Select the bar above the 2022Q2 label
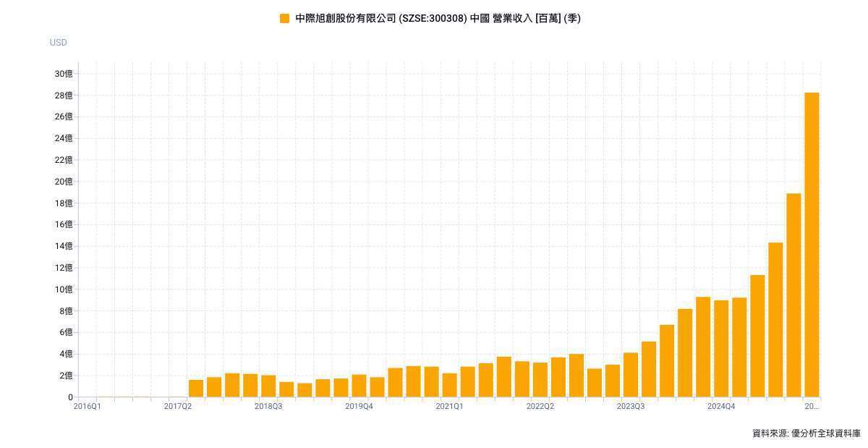Image resolution: width=868 pixels, height=448 pixels. [540, 379]
